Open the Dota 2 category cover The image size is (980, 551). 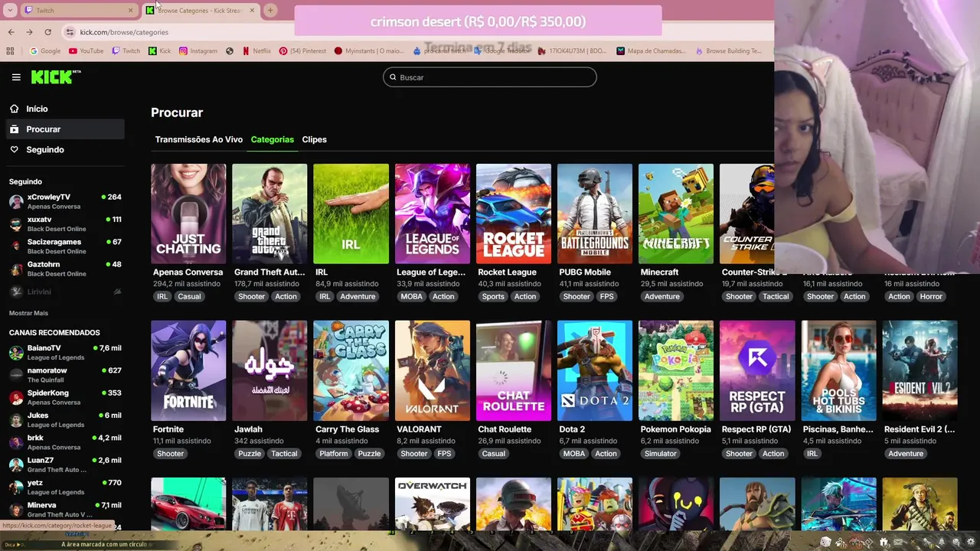[595, 370]
